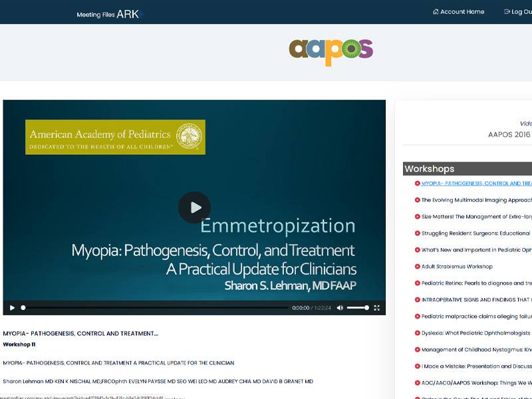Screen dimensions: 532x399
Task: Click the small play icon in video control bar
Action: pos(12,308)
